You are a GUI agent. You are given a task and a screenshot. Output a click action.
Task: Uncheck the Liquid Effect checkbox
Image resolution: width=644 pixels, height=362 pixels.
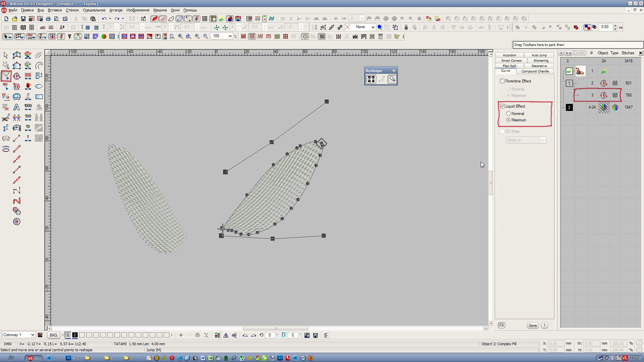[x=502, y=106]
